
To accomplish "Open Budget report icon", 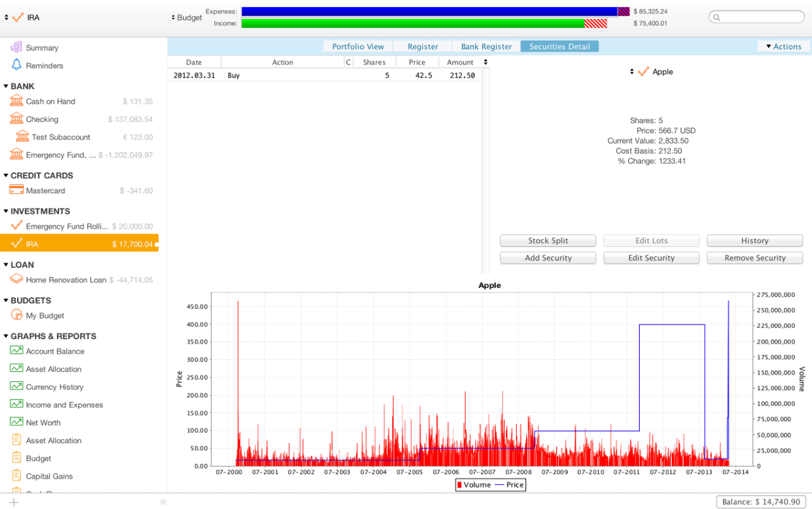I will [x=16, y=458].
